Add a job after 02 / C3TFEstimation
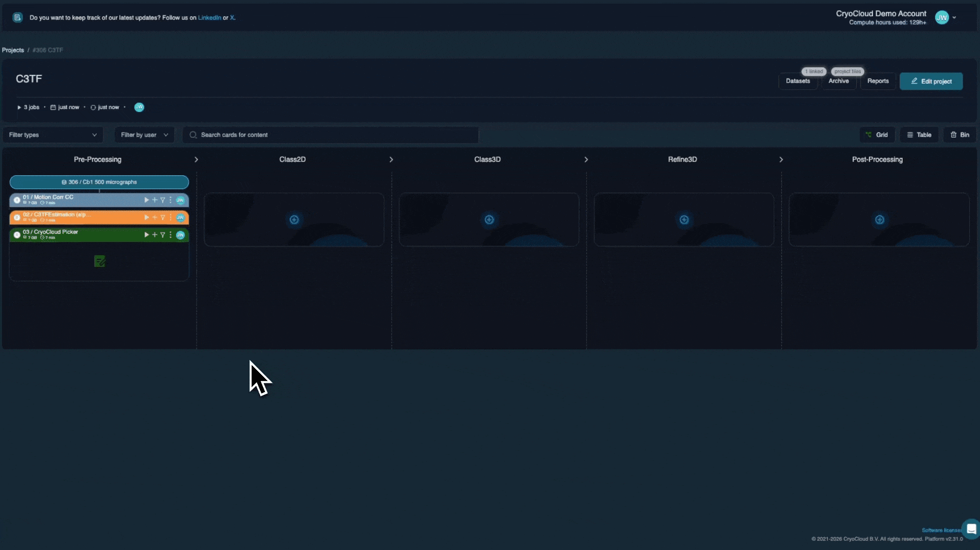The height and width of the screenshot is (550, 980). pyautogui.click(x=155, y=217)
